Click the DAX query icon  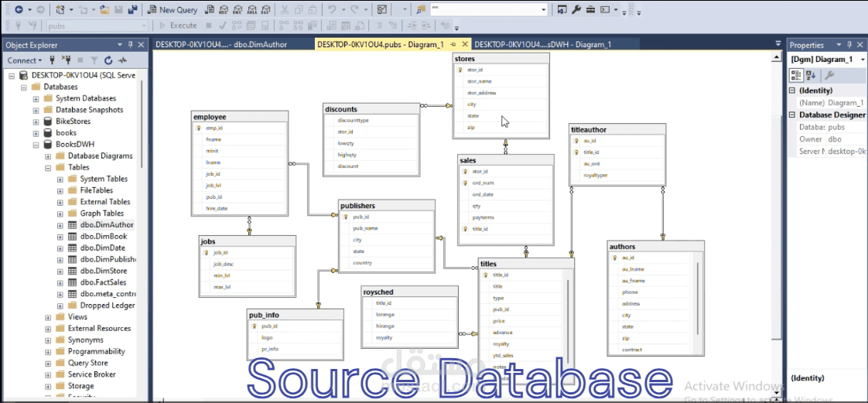tap(265, 10)
